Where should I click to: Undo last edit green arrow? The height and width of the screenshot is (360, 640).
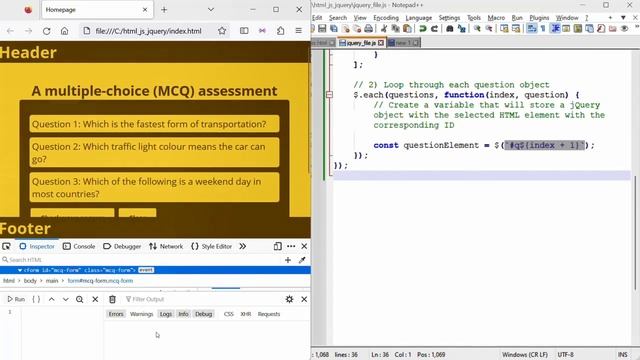pos(423,29)
